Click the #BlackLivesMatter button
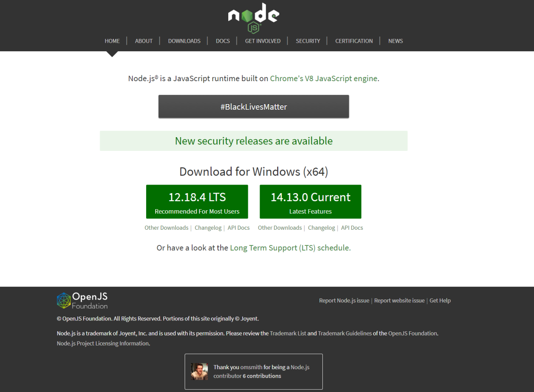The height and width of the screenshot is (392, 534). click(x=254, y=107)
